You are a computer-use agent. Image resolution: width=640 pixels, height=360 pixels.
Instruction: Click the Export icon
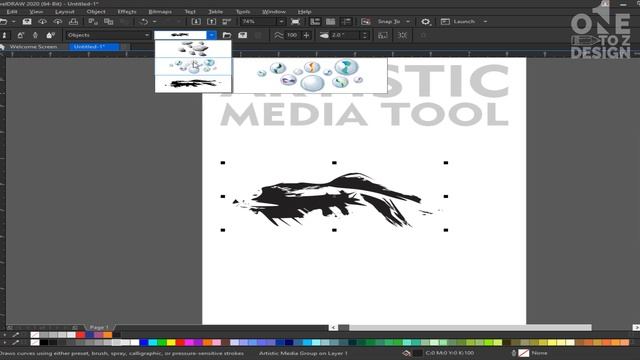[211, 21]
